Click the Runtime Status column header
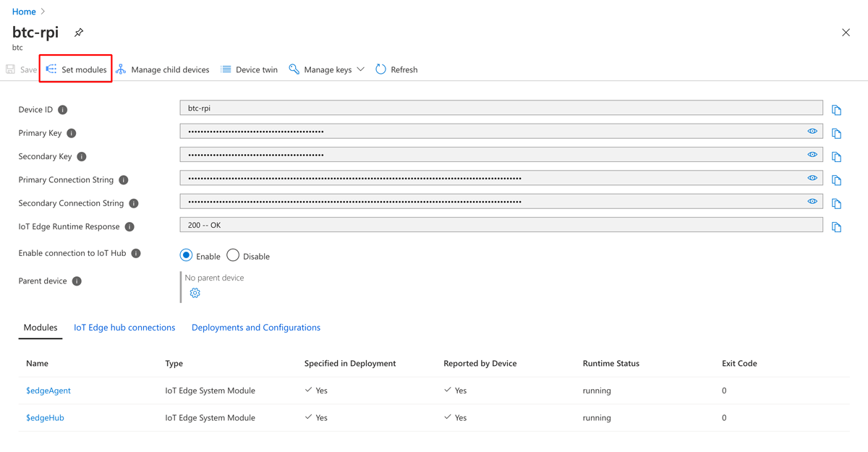 point(611,363)
